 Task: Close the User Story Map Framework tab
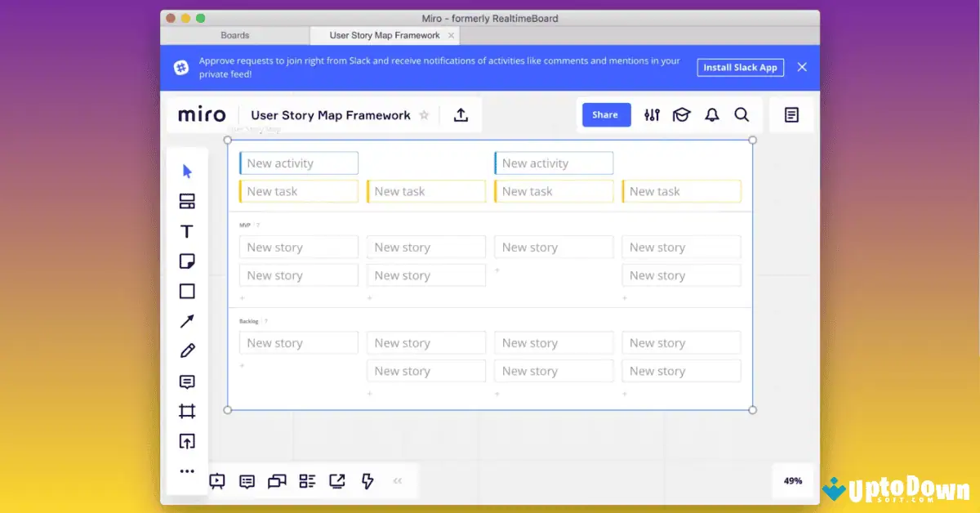pyautogui.click(x=451, y=35)
